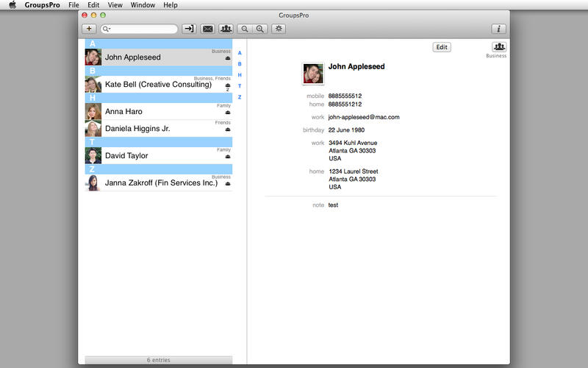Image resolution: width=588 pixels, height=368 pixels.
Task: Select Kate Bell (Creative Consulting) contact
Action: pos(159,84)
